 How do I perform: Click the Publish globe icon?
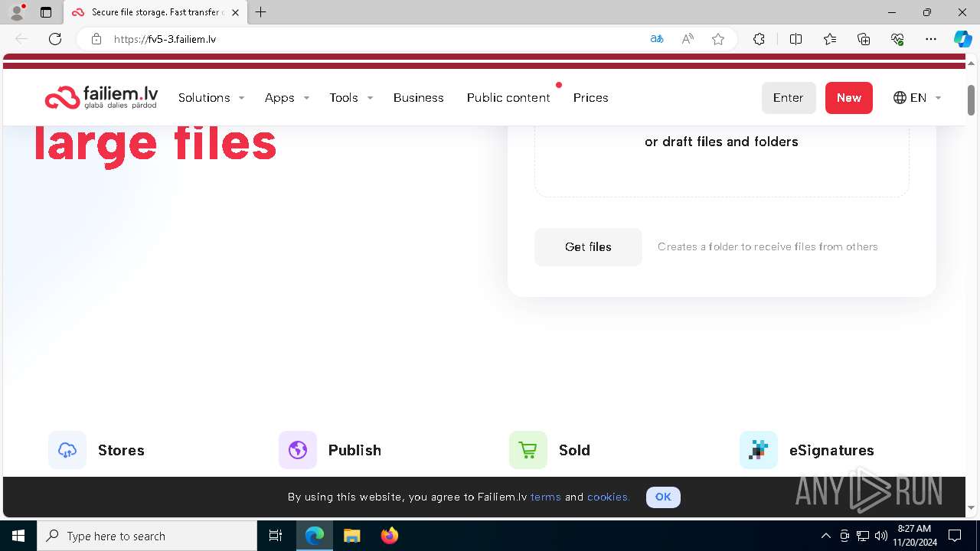pos(298,450)
